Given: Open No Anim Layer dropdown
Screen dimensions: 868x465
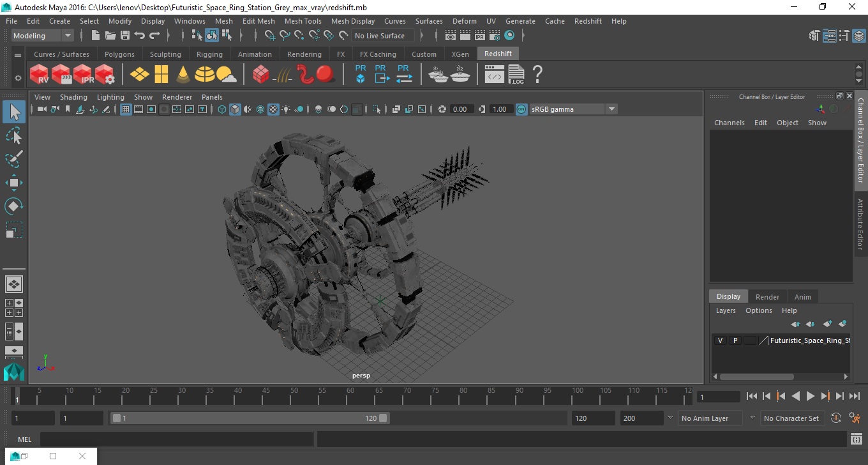Looking at the screenshot, I should coord(710,418).
